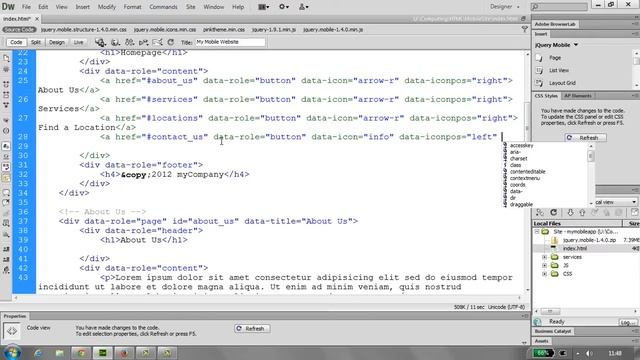Click the code view icon in Properties
Viewport: 640px width, 360px height.
point(11,331)
